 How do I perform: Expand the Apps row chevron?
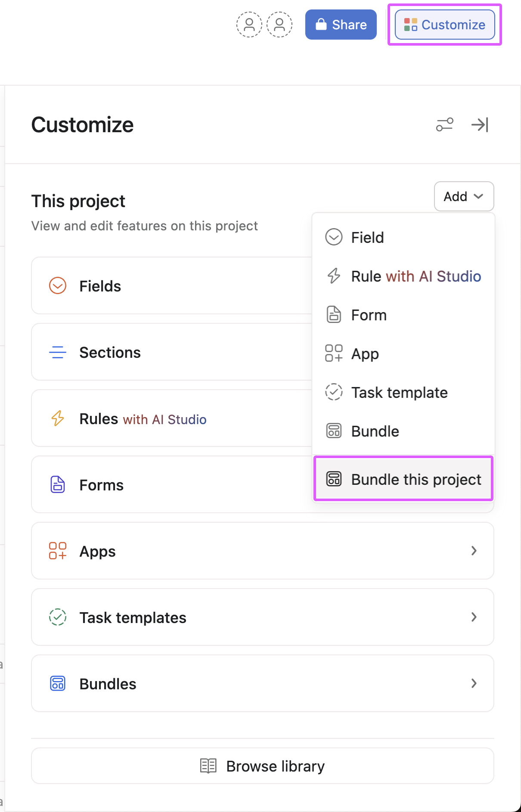474,551
